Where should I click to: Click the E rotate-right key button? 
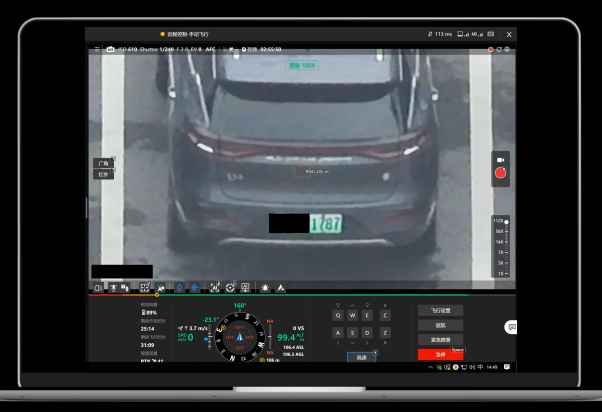pos(367,315)
